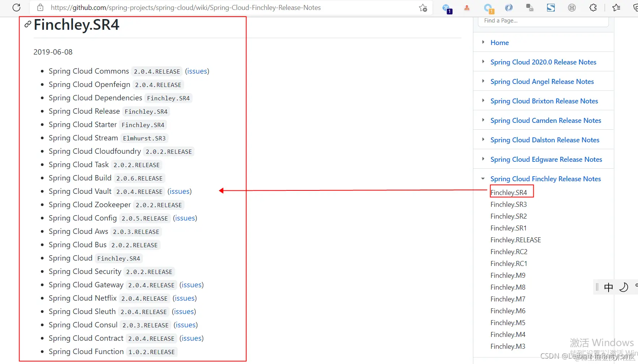Viewport: 638px width, 364px height.
Task: Select 2.0.6.RELEASE version of Spring Cloud Build
Action: pyautogui.click(x=139, y=178)
